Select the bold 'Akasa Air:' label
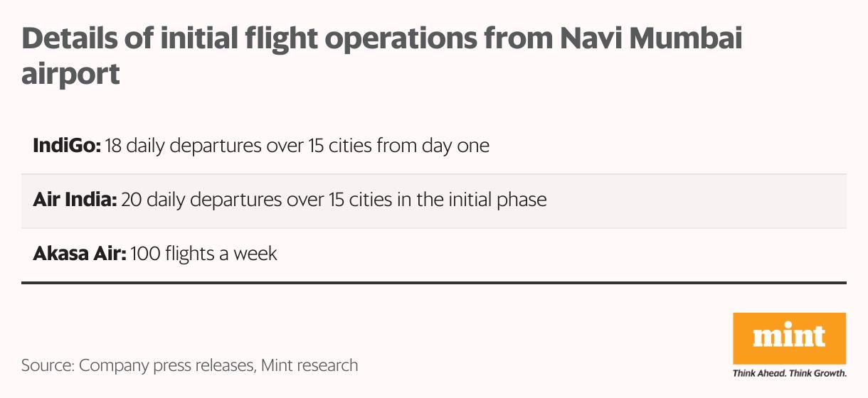The image size is (868, 398). [x=80, y=253]
